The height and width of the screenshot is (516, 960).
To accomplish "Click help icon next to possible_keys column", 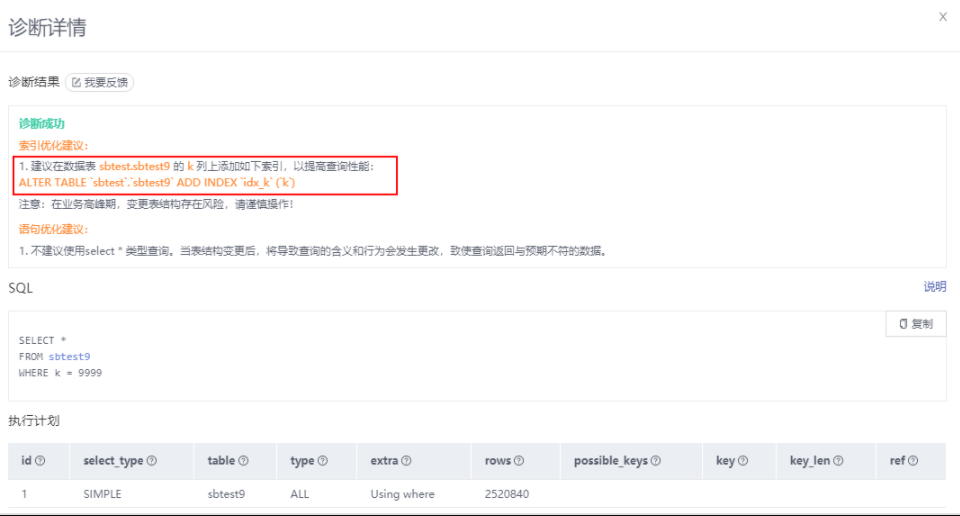I will [655, 461].
